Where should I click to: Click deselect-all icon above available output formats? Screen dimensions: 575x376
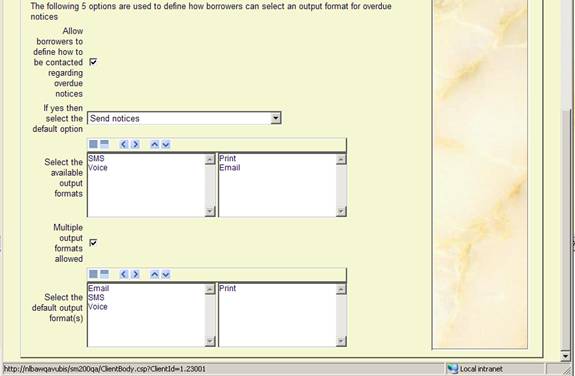[x=105, y=144]
